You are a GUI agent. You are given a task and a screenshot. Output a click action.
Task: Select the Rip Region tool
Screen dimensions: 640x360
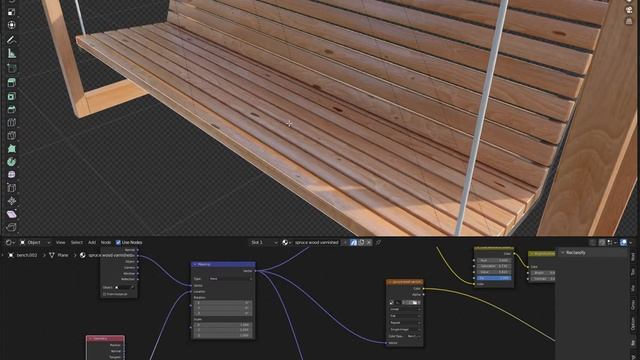click(11, 227)
